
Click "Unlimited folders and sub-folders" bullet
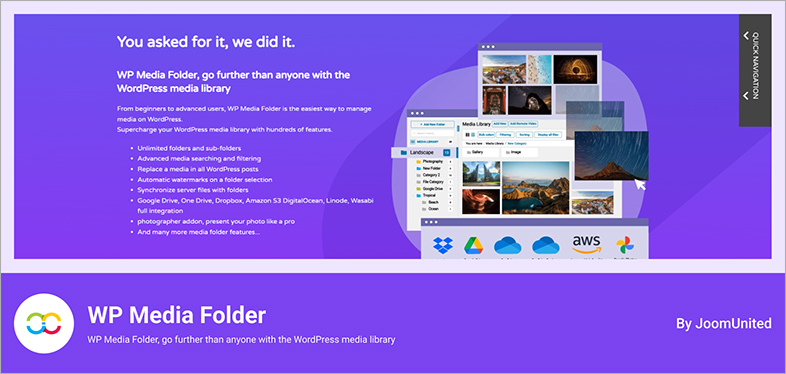pyautogui.click(x=189, y=148)
